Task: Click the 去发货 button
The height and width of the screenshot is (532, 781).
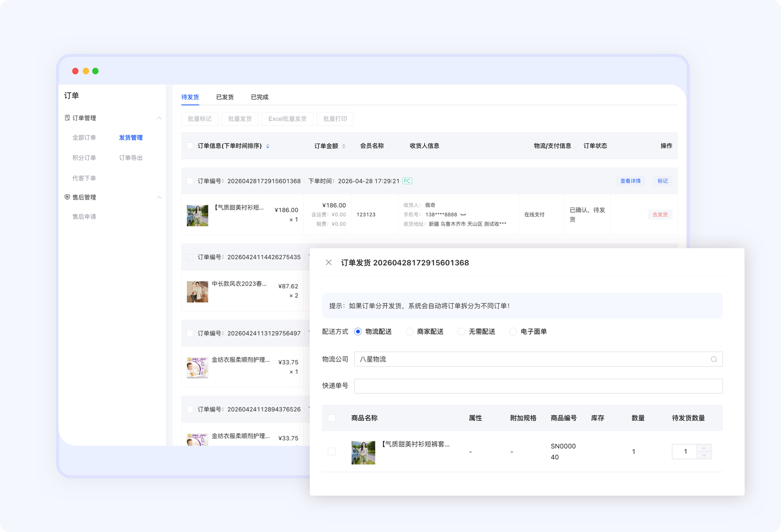Action: (x=660, y=215)
